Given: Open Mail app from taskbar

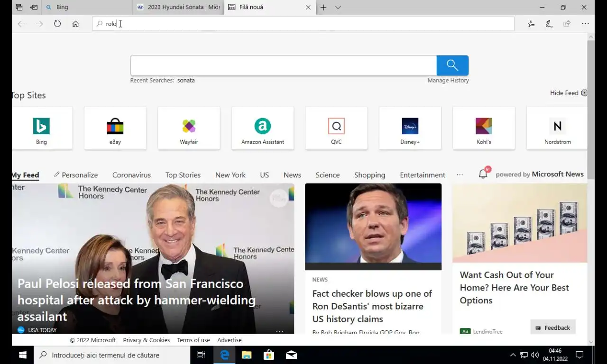Looking at the screenshot, I should [x=291, y=355].
